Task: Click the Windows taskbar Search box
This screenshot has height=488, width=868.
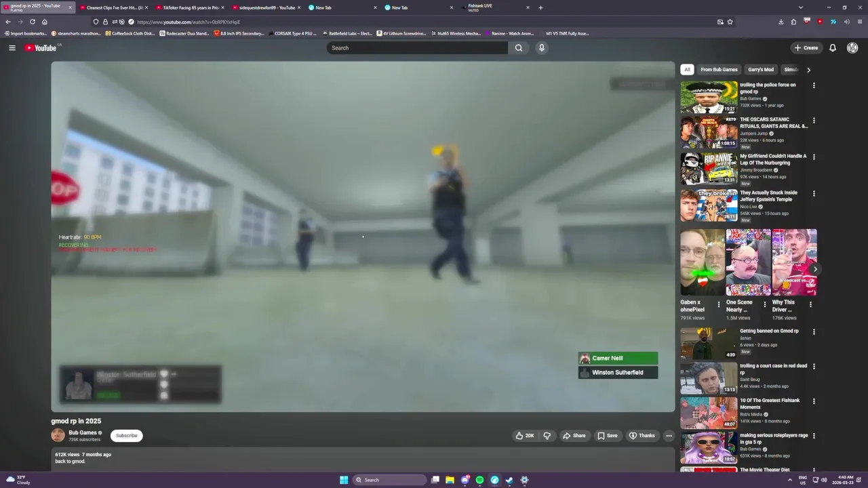Action: 390,480
